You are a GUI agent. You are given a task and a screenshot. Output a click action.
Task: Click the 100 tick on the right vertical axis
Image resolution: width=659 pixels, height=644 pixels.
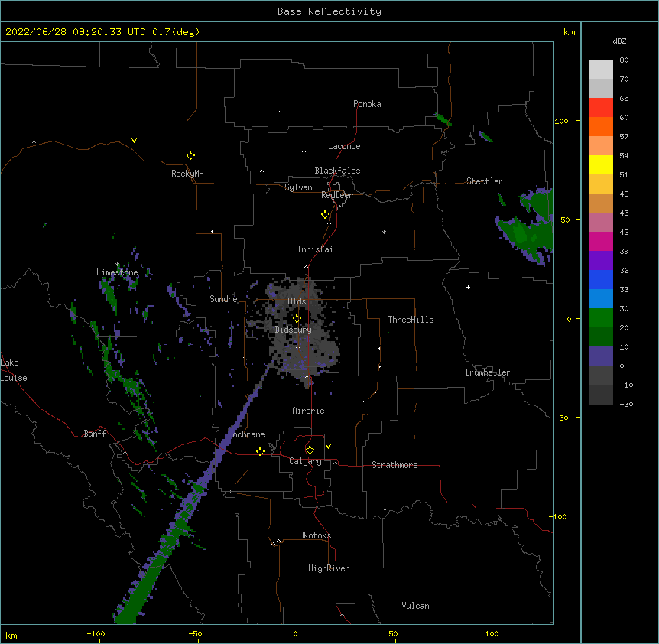(x=561, y=121)
